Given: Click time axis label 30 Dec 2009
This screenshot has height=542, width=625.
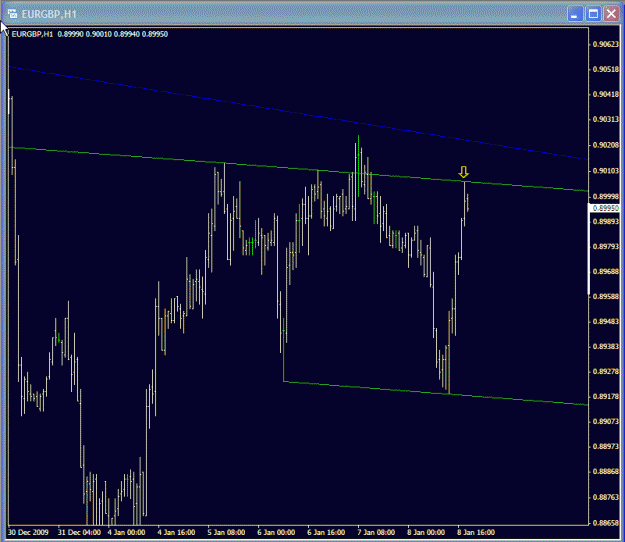Looking at the screenshot, I should [x=28, y=532].
